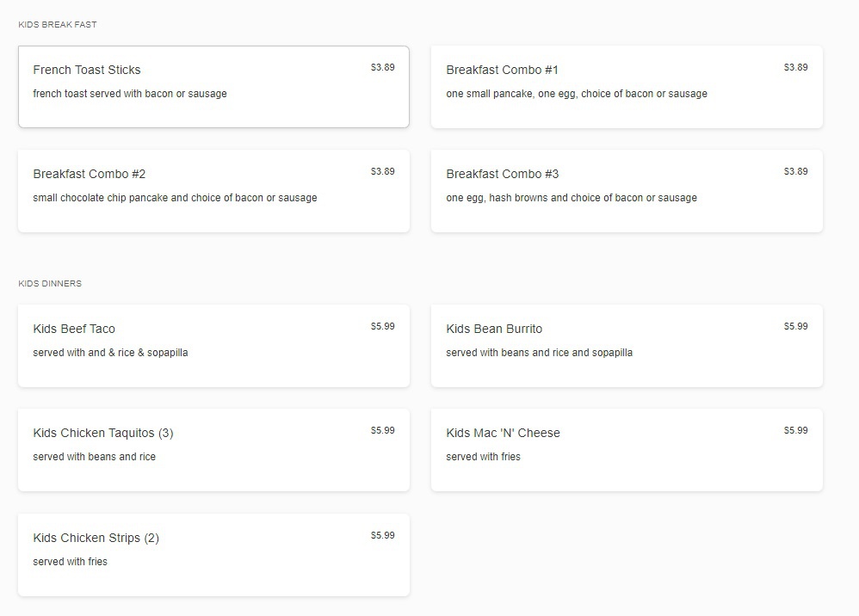Click the $3.89 price on Breakfast Combo #3
The height and width of the screenshot is (616, 859).
pos(795,171)
